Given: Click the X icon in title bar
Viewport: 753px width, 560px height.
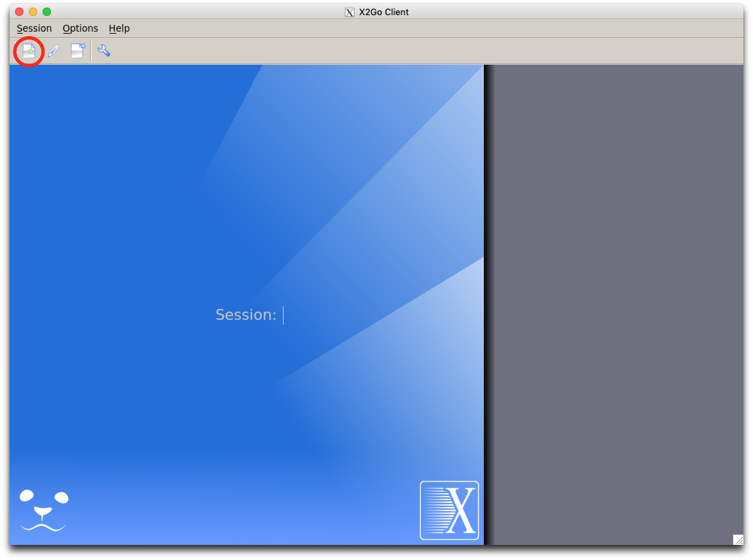Looking at the screenshot, I should pos(349,12).
